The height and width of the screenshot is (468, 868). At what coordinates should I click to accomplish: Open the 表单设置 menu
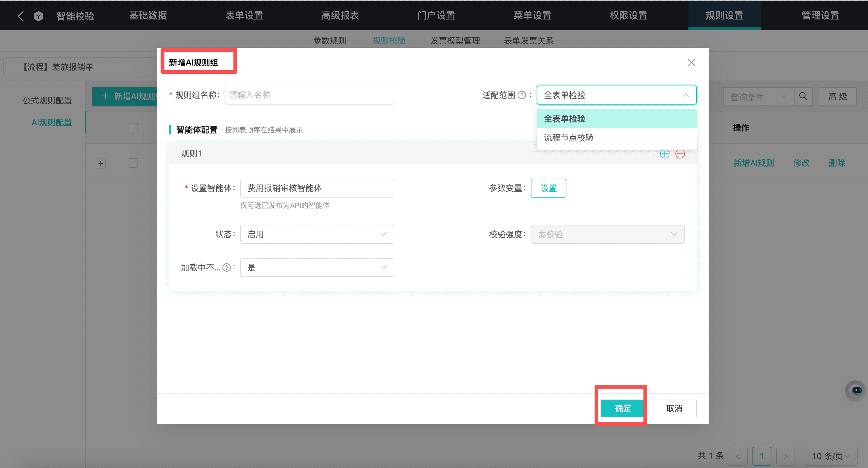click(244, 15)
